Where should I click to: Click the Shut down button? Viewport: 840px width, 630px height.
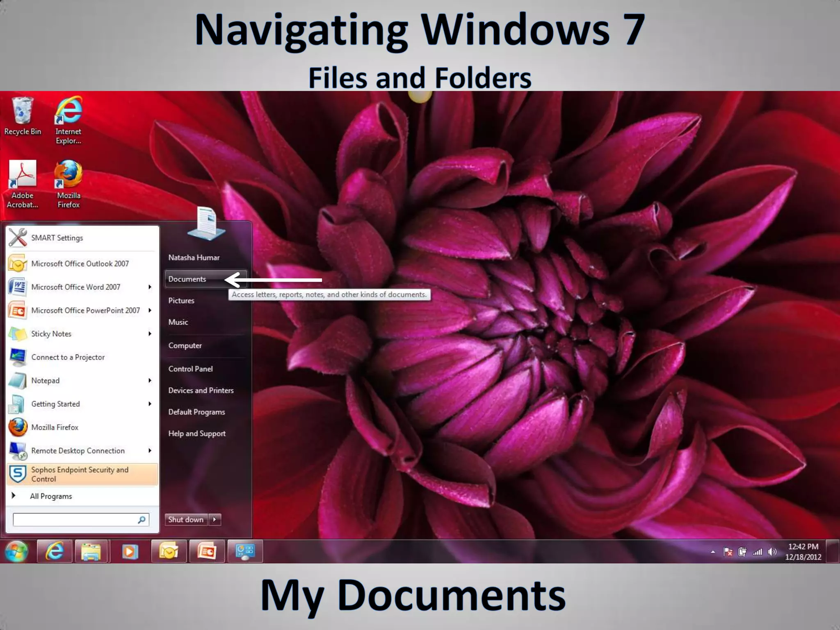pos(186,520)
